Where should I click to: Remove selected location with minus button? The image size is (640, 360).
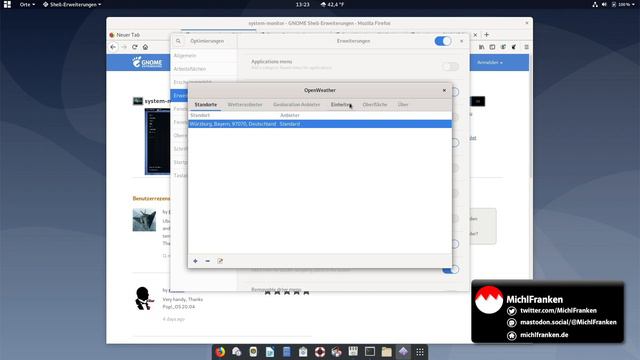pos(207,261)
